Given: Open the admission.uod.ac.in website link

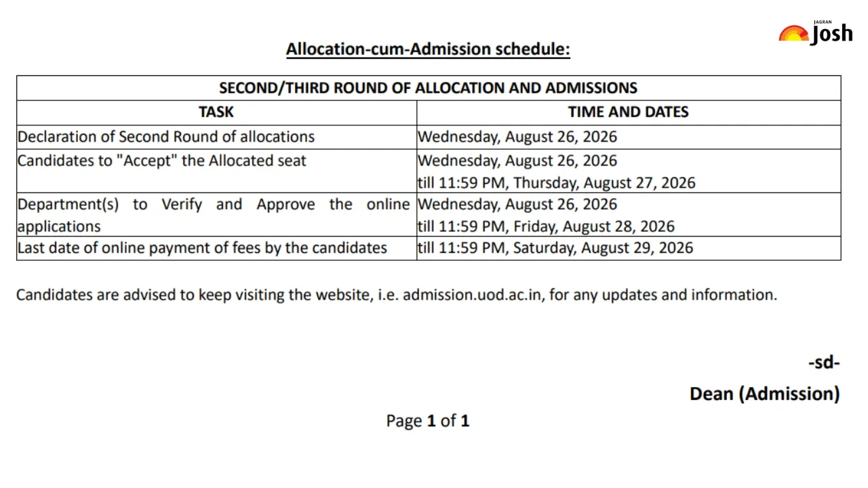Looking at the screenshot, I should tap(473, 295).
